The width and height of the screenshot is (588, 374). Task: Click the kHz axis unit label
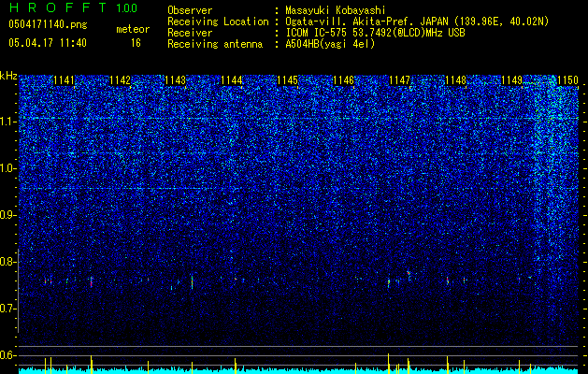click(x=8, y=76)
